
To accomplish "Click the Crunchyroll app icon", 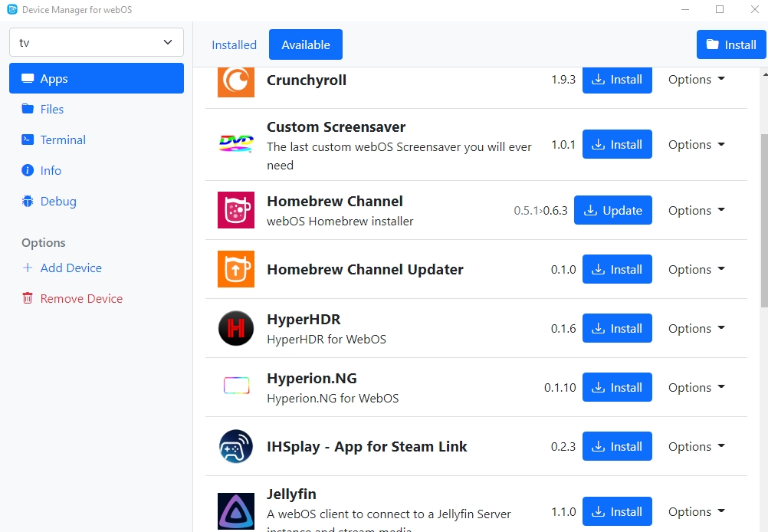I will [235, 80].
